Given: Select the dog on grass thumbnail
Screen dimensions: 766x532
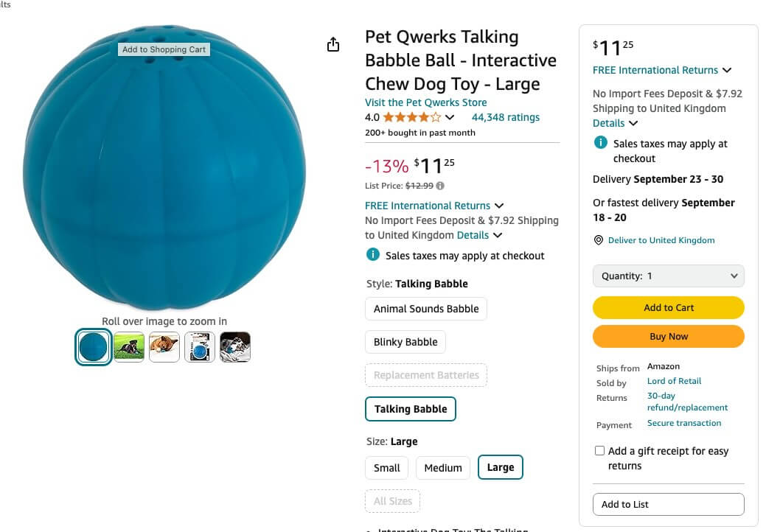Looking at the screenshot, I should click(129, 347).
